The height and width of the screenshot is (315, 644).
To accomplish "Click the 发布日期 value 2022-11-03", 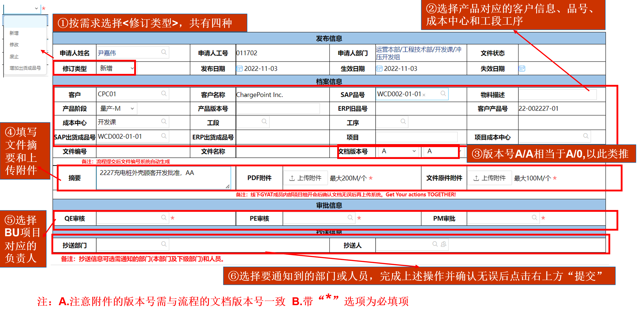I will 261,68.
